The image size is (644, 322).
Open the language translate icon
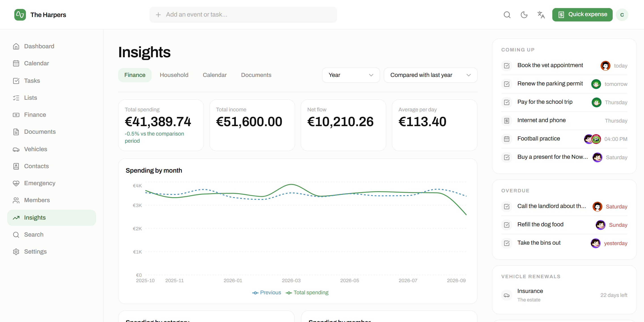(541, 15)
